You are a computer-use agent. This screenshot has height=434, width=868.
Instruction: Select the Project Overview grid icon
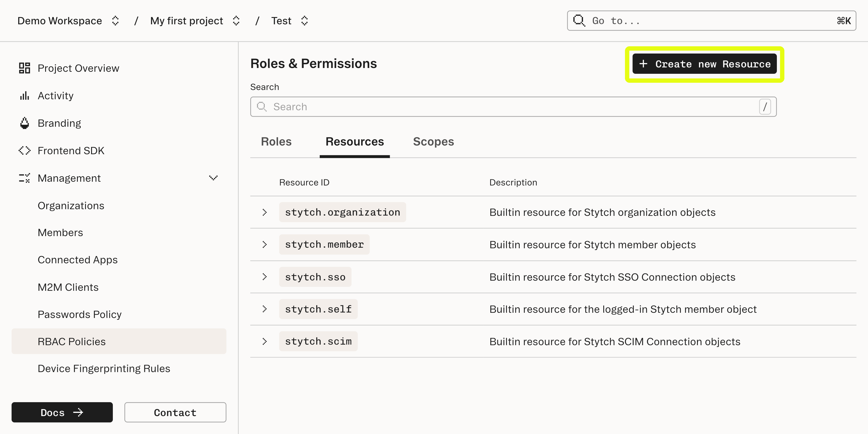point(24,68)
